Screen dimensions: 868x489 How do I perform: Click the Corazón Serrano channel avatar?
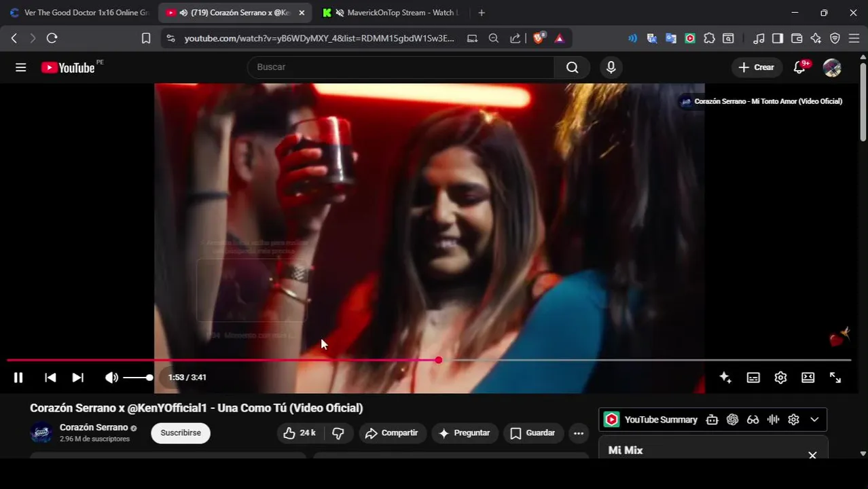click(41, 433)
